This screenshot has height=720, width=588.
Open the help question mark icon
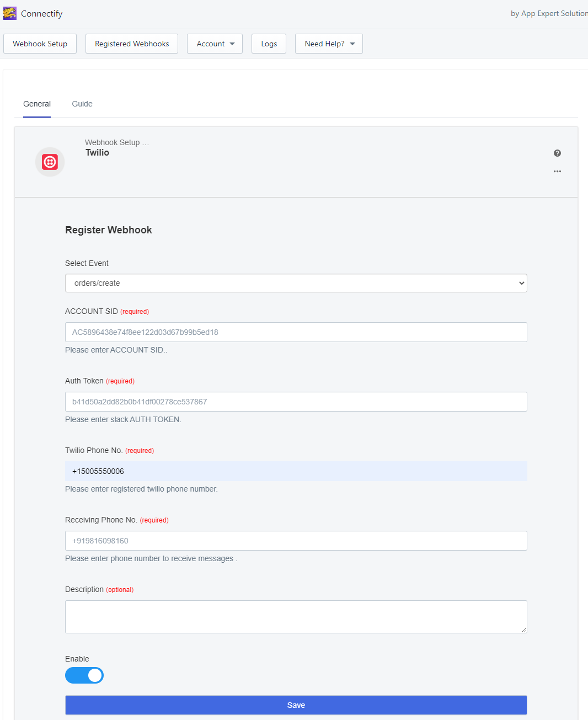coord(557,153)
